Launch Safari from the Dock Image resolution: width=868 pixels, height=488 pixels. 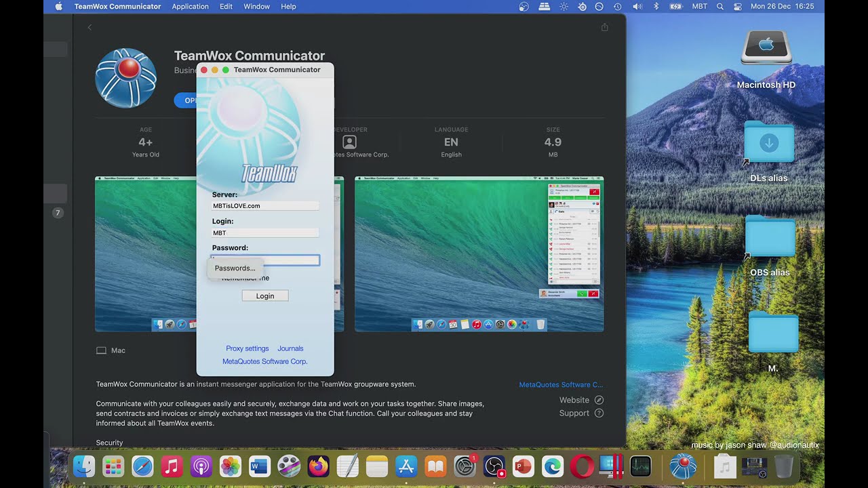click(x=142, y=466)
